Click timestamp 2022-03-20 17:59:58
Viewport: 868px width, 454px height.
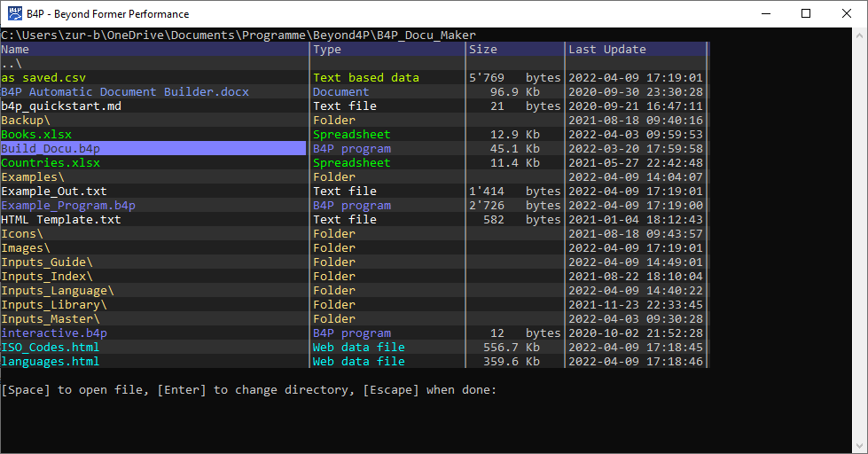click(636, 148)
